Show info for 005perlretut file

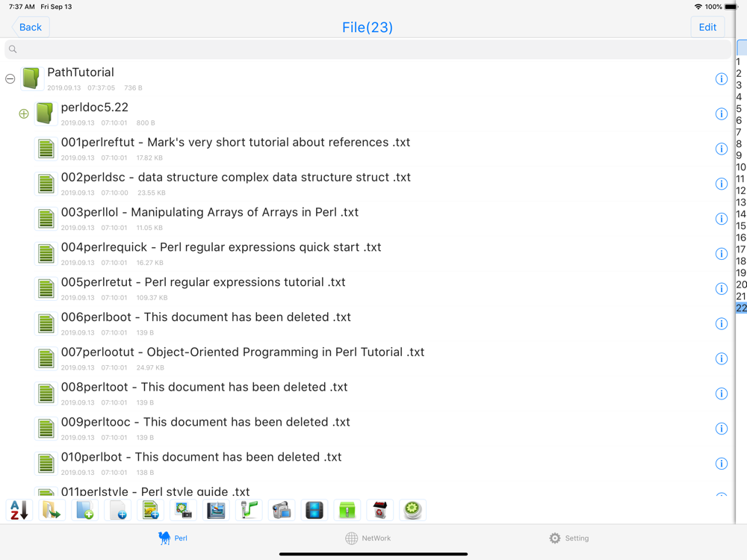(x=722, y=288)
